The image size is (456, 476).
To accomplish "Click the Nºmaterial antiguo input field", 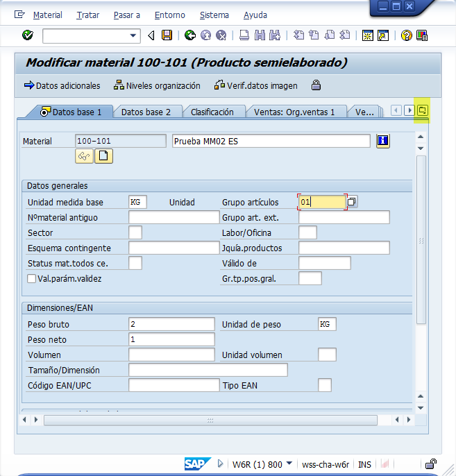I will tap(174, 217).
